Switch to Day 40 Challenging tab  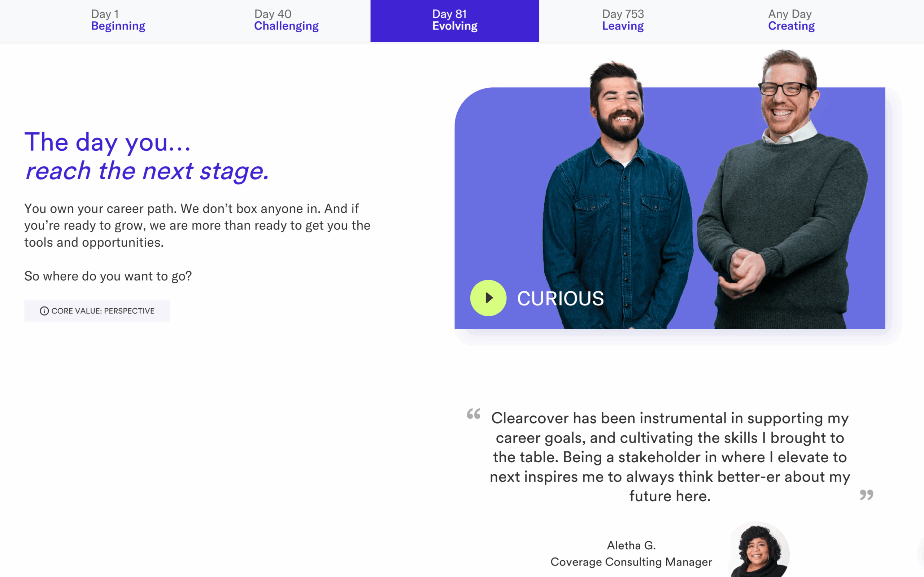point(286,20)
